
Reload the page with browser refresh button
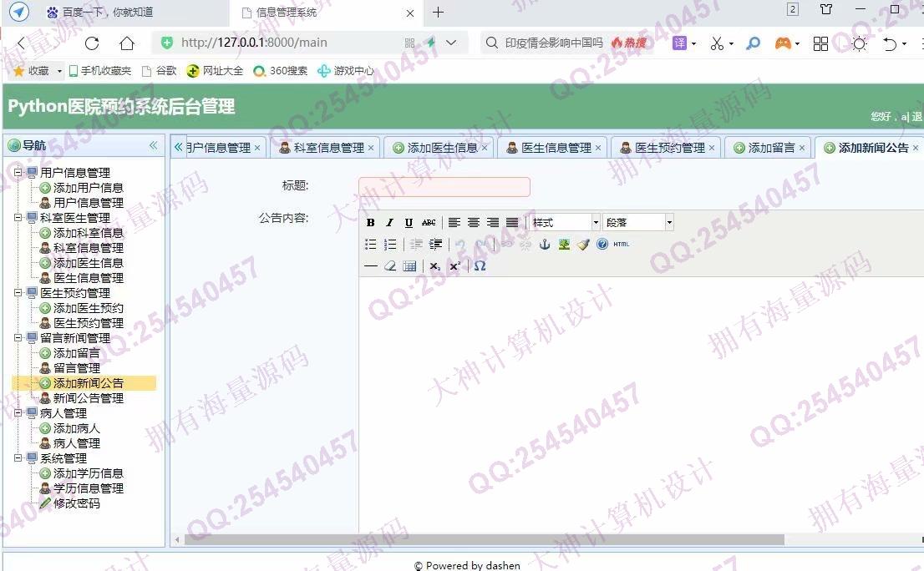(x=92, y=43)
